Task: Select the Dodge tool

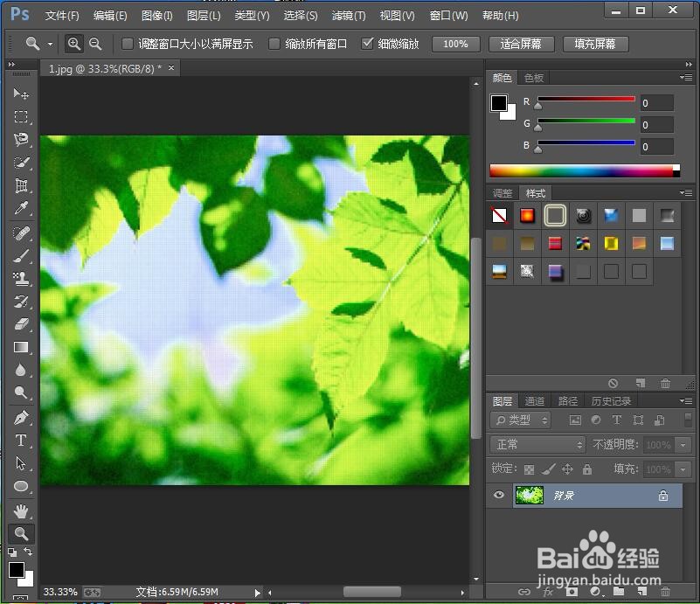Action: 20,392
